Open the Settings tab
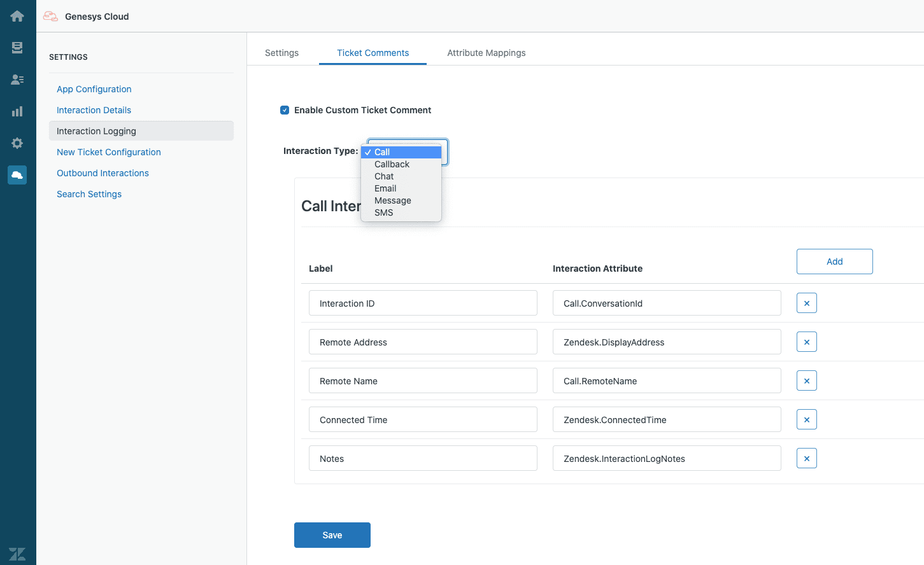Image resolution: width=924 pixels, height=565 pixels. point(281,53)
